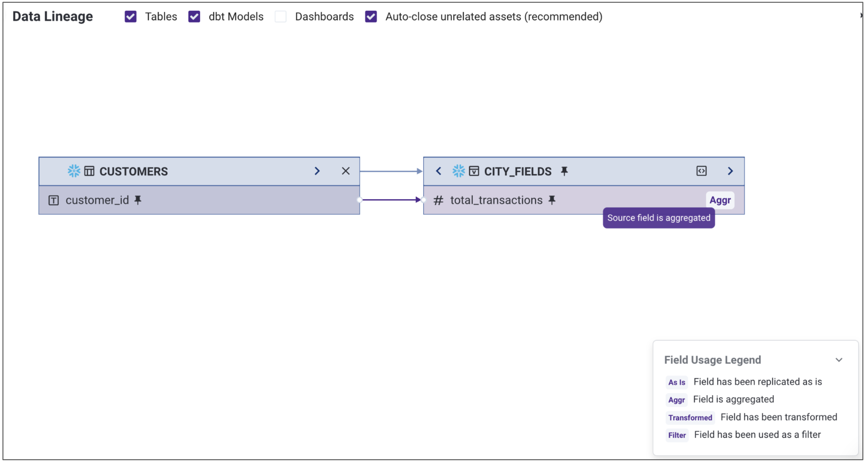This screenshot has height=464, width=868.
Task: Disable Auto-close unrelated assets checkbox
Action: (x=371, y=16)
